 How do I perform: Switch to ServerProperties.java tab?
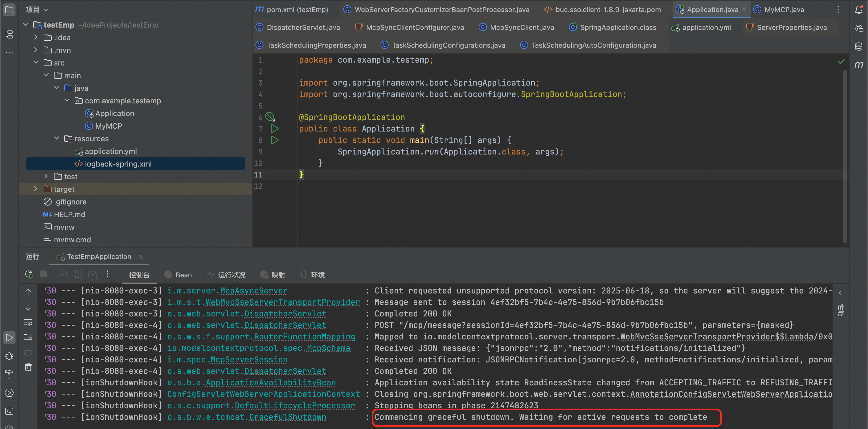point(787,27)
